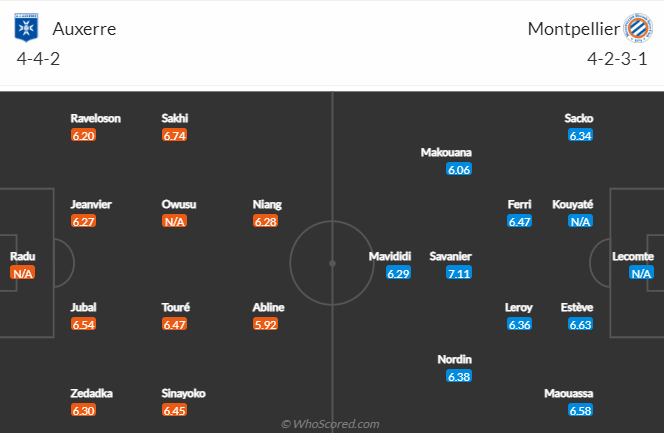This screenshot has width=664, height=433.
Task: Select goalkeeper Lecomte on the pitch
Action: click(633, 256)
